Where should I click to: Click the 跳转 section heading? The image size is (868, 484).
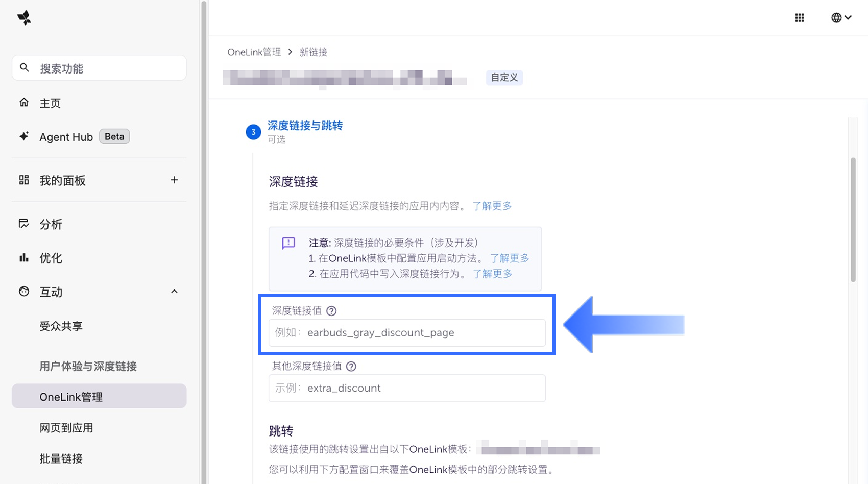(281, 431)
